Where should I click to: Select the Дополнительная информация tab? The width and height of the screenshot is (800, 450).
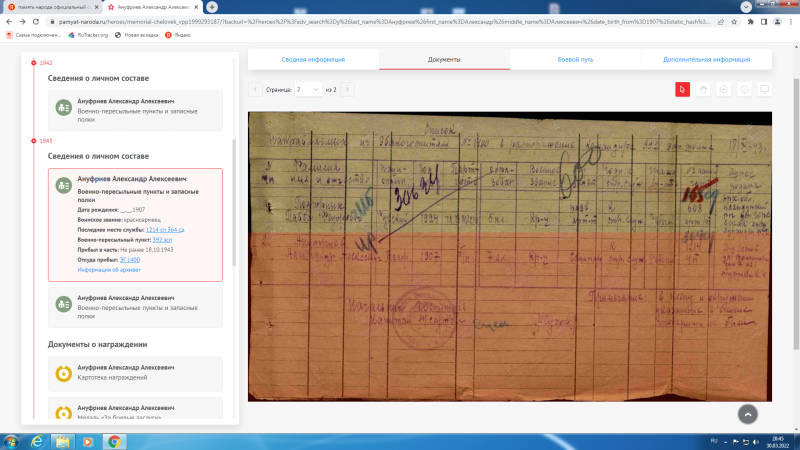[x=706, y=60]
